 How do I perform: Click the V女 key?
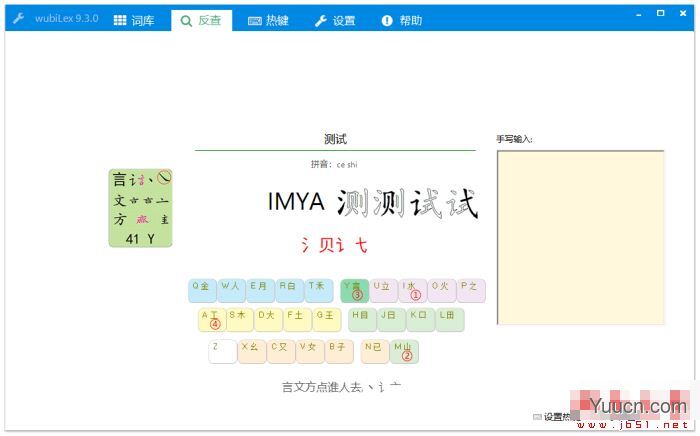310,351
